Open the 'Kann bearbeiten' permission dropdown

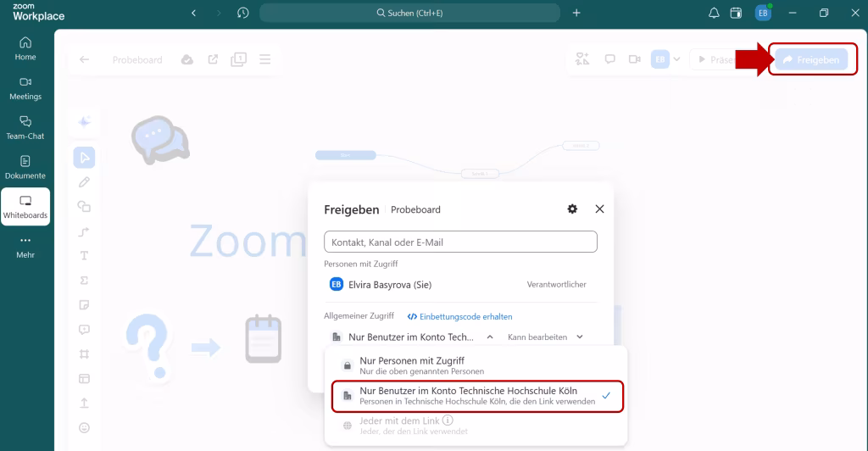(x=545, y=337)
